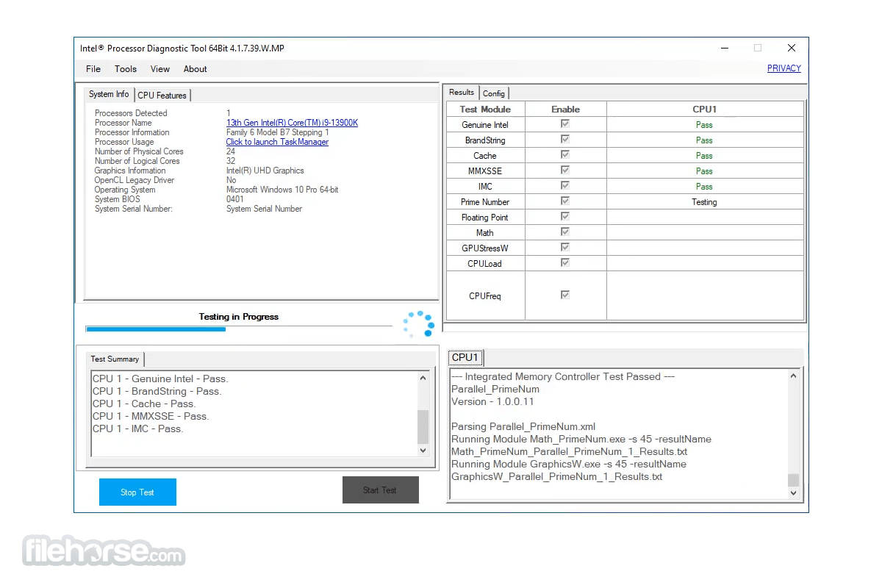Maximize the Processor Diagnostic Tool window
Viewport: 882px width, 588px height.
[x=758, y=48]
